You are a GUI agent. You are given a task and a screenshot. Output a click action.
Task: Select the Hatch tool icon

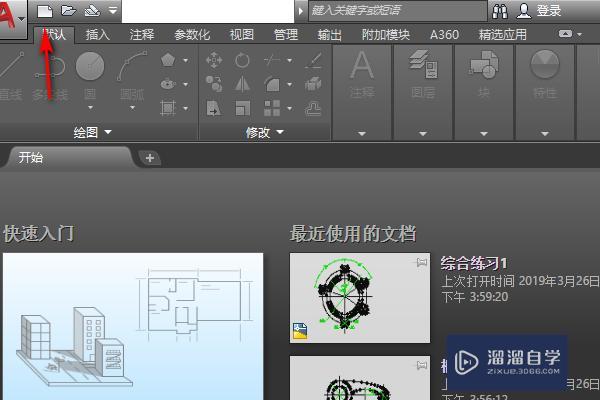pyautogui.click(x=168, y=108)
